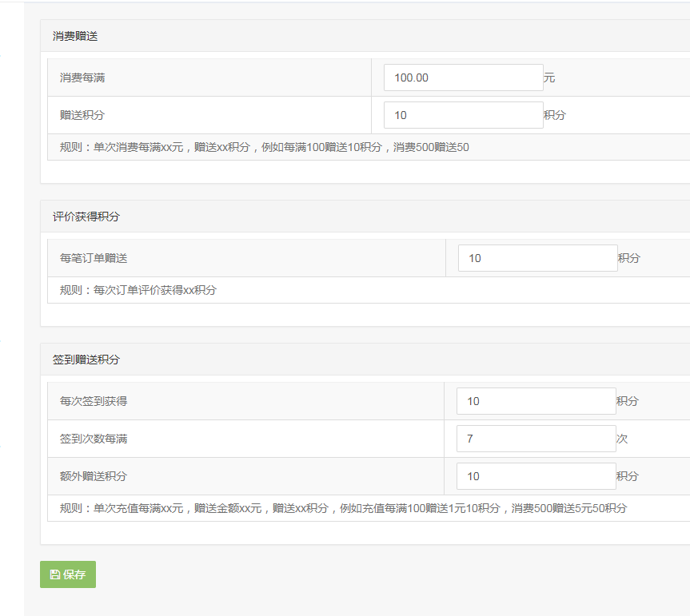Click the 评价获得积分 section heading
The width and height of the screenshot is (690, 616).
86,217
